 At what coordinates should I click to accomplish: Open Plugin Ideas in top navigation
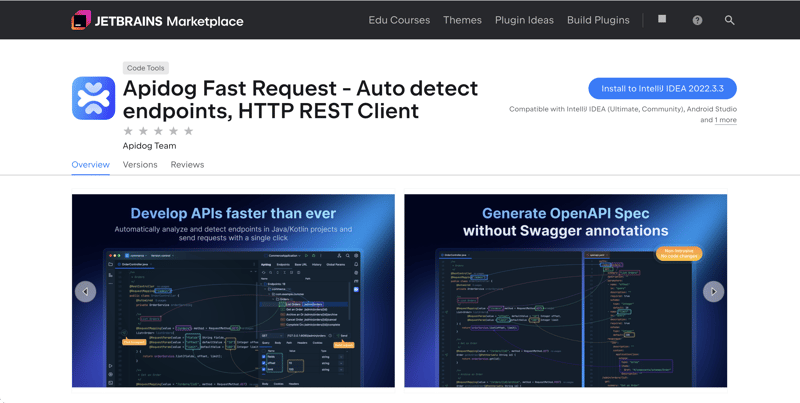[524, 20]
